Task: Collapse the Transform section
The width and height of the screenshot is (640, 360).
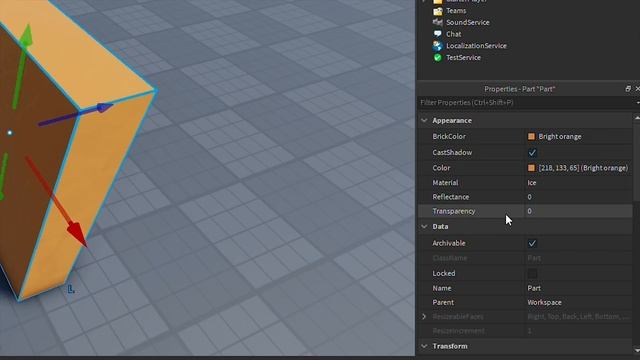Action: [x=424, y=346]
